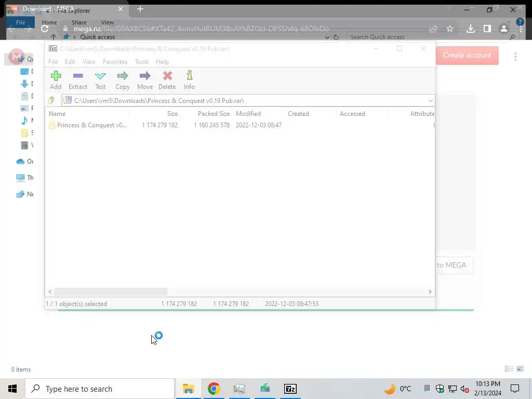Click the 1 160 245 578 packed size cell
Image resolution: width=532 pixels, height=399 pixels.
(x=212, y=125)
